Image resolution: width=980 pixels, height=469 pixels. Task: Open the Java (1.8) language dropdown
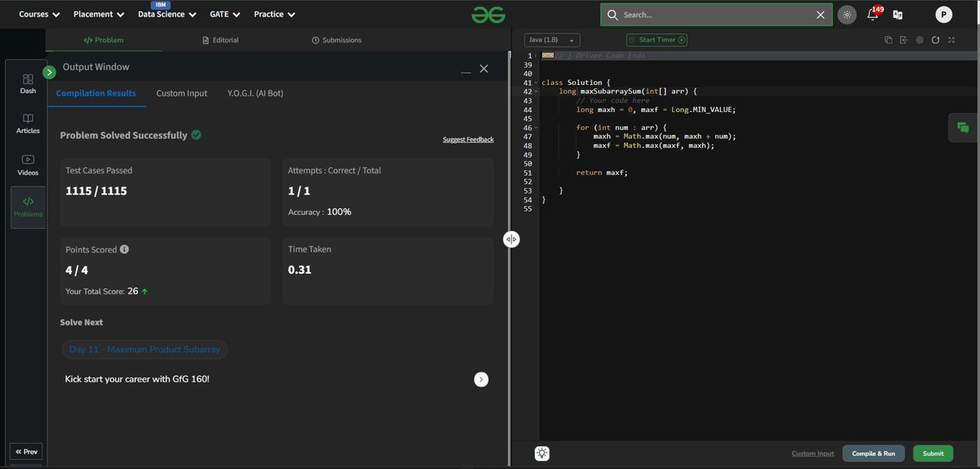click(x=552, y=40)
